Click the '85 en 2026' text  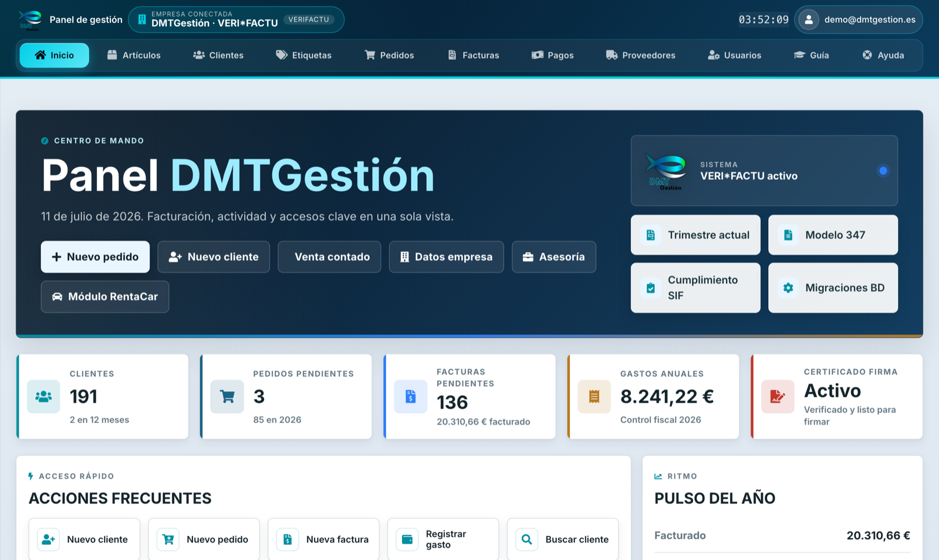point(277,420)
